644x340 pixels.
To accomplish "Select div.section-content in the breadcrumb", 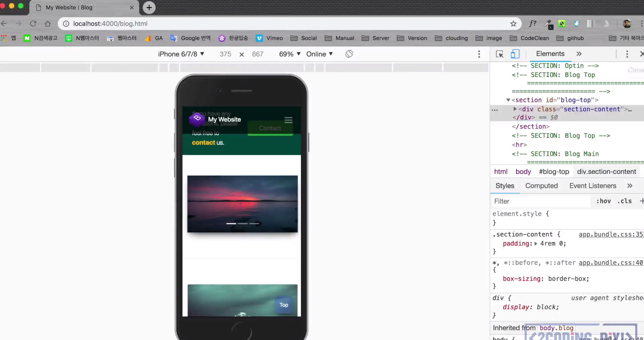I will coord(607,172).
